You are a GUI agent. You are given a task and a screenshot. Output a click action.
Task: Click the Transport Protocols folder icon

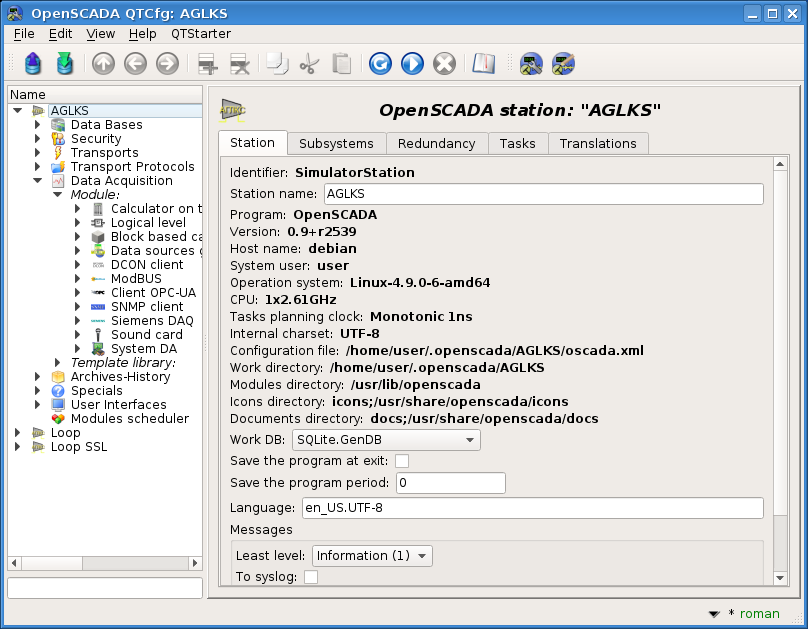pyautogui.click(x=58, y=166)
